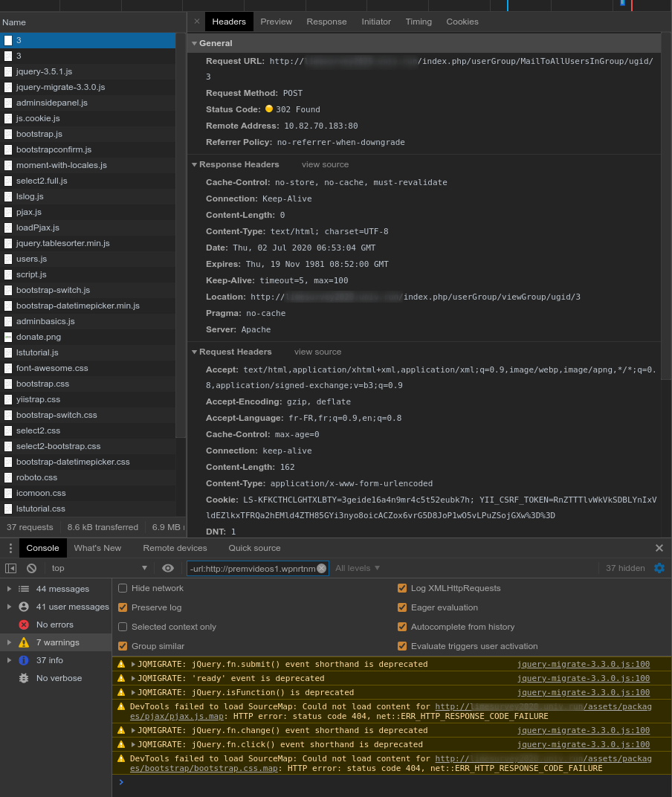
Task: Click the clear console icon
Action: click(31, 568)
